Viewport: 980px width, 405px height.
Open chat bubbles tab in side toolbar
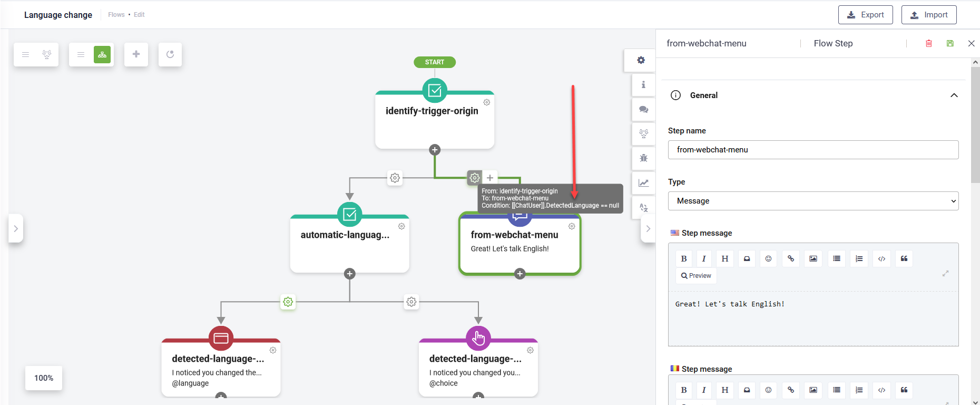(x=643, y=109)
